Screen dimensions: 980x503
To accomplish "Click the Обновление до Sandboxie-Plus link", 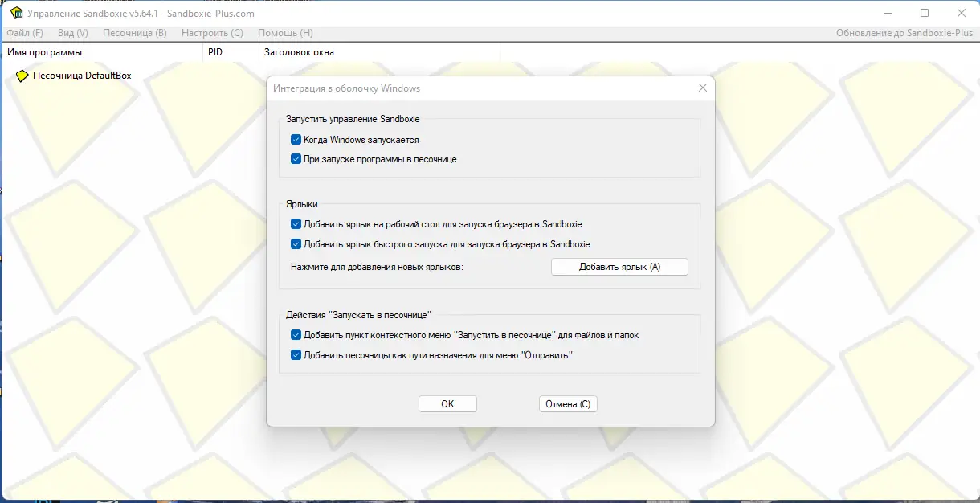I will (904, 33).
